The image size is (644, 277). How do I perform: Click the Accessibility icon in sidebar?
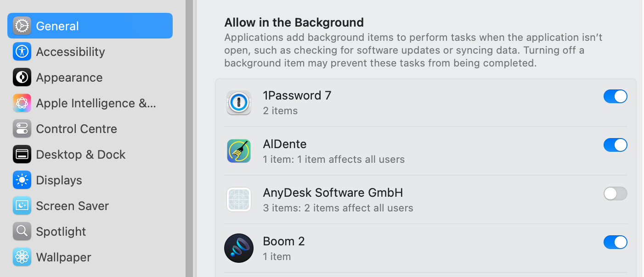pos(22,52)
